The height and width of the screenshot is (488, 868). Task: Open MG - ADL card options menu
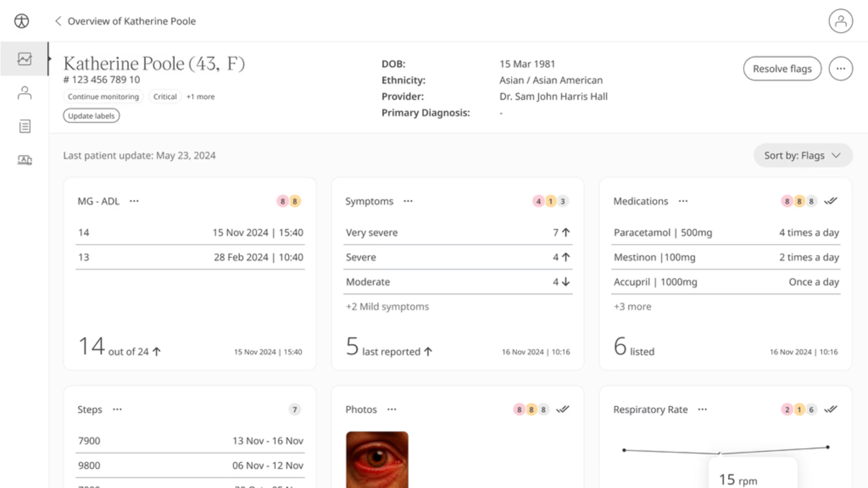click(x=134, y=201)
